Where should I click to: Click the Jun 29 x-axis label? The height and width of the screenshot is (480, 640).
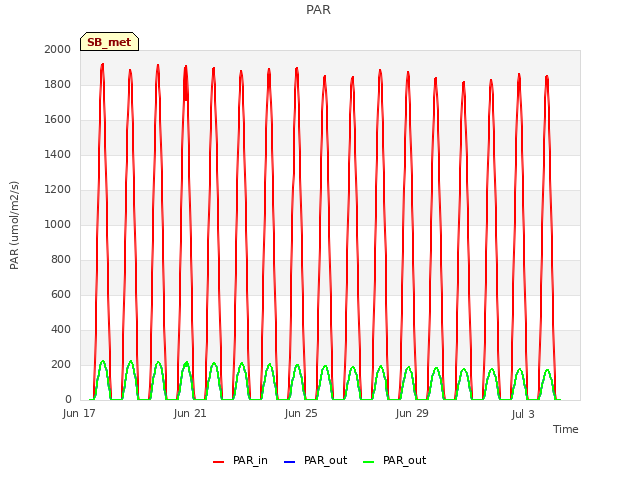coord(412,414)
